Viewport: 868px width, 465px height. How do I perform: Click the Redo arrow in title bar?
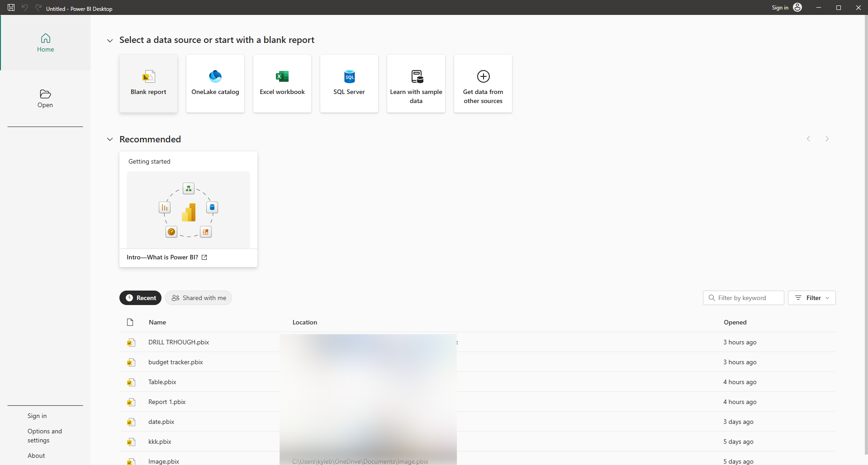(38, 8)
